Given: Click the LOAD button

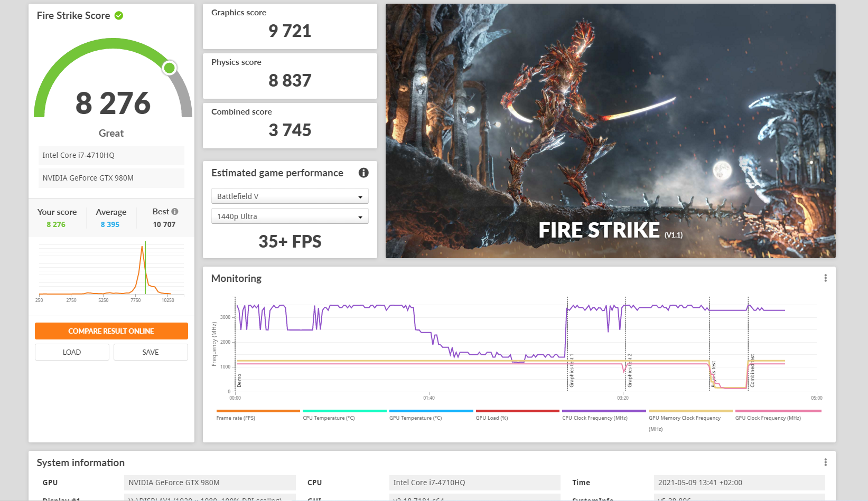Looking at the screenshot, I should coord(72,352).
